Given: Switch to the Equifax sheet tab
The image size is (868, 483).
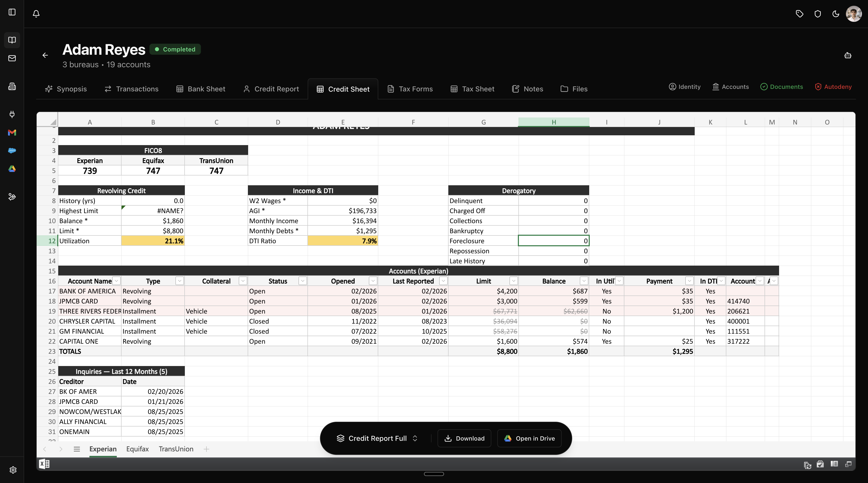Looking at the screenshot, I should point(137,449).
